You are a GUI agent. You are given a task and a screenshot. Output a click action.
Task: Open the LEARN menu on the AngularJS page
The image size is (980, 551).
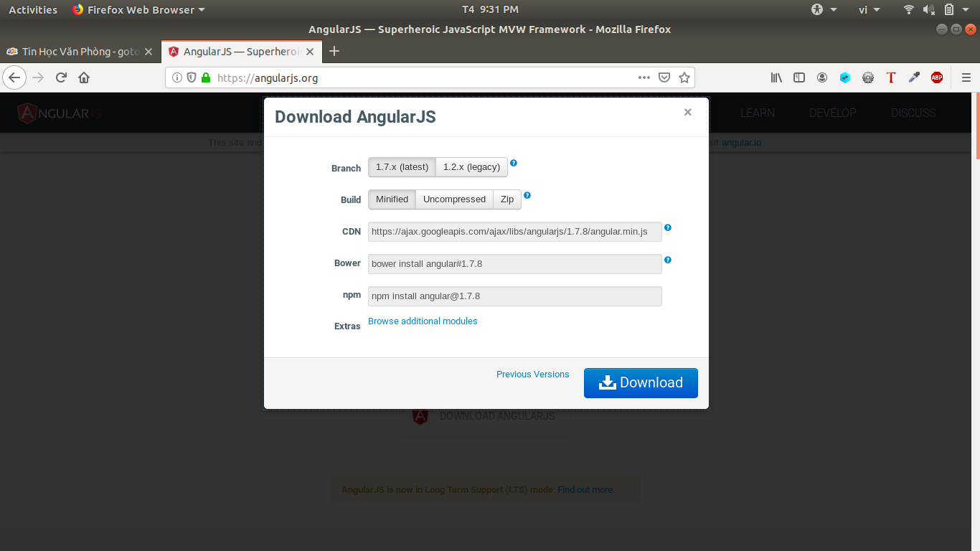[758, 113]
